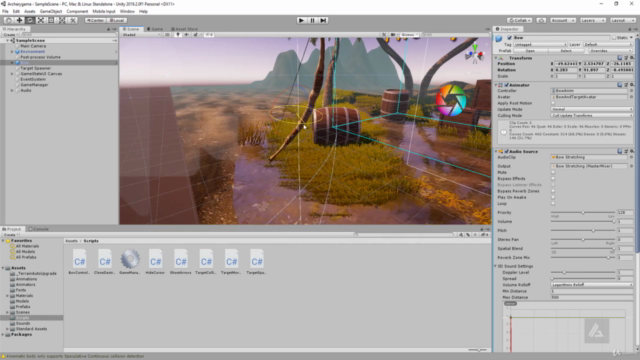This screenshot has width=640, height=360.
Task: Open the Layer dropdown
Action: point(608,44)
